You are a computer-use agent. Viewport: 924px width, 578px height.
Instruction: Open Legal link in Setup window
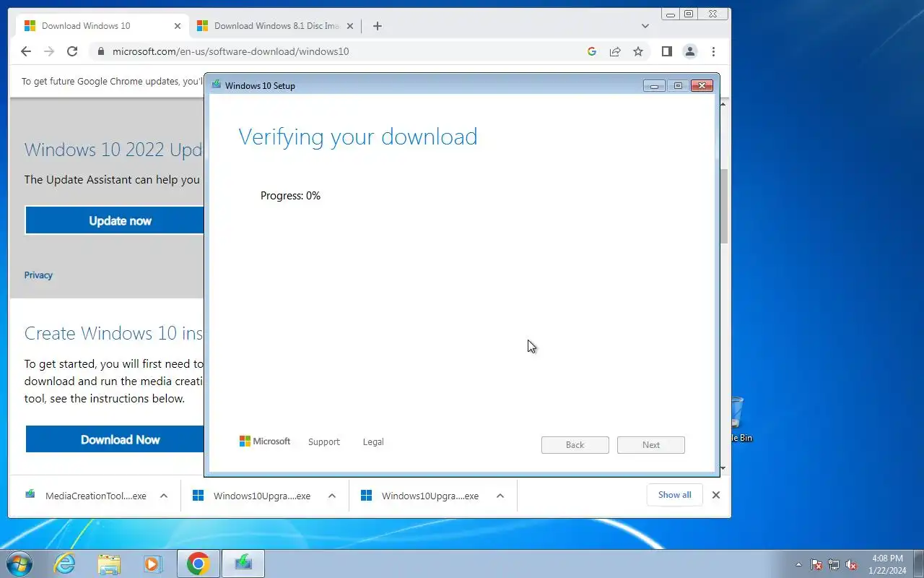pyautogui.click(x=373, y=441)
